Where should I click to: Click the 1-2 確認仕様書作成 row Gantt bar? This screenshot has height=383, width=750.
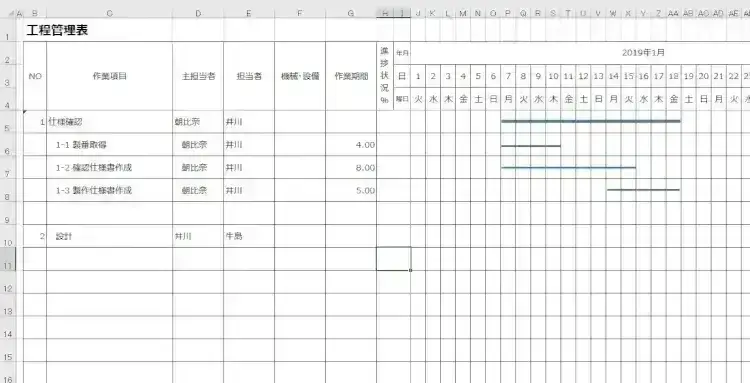click(x=568, y=167)
